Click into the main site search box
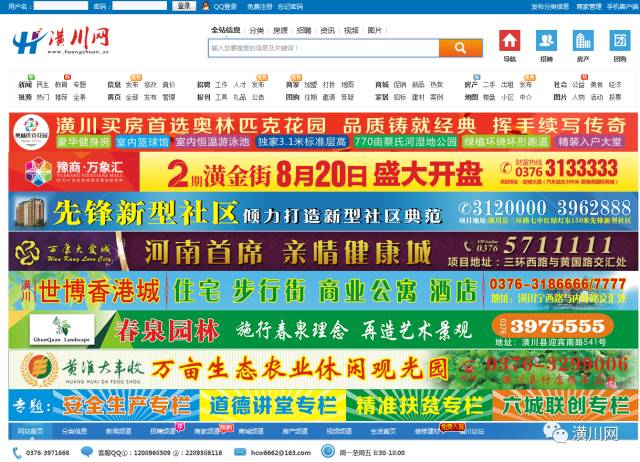The image size is (640, 462). click(x=324, y=48)
